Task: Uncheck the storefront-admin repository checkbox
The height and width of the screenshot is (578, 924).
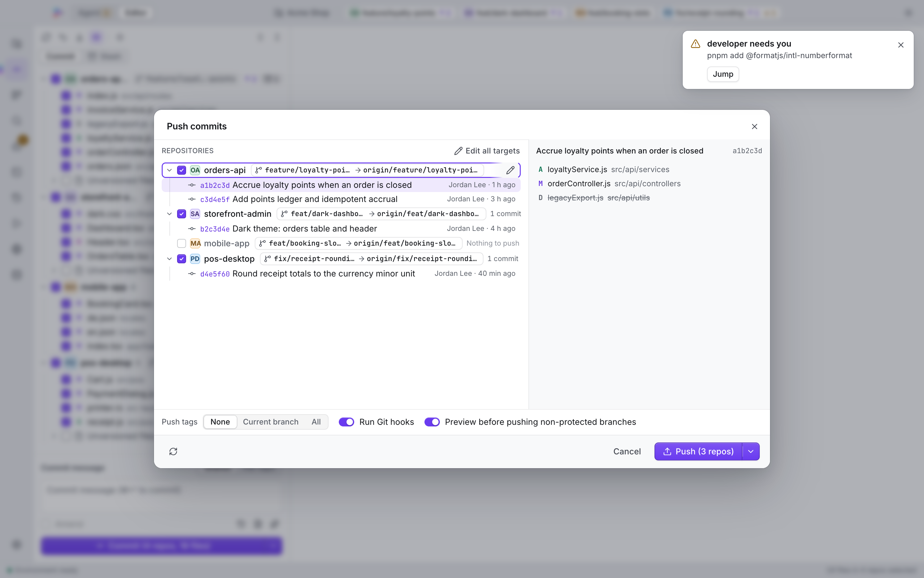Action: (x=182, y=214)
